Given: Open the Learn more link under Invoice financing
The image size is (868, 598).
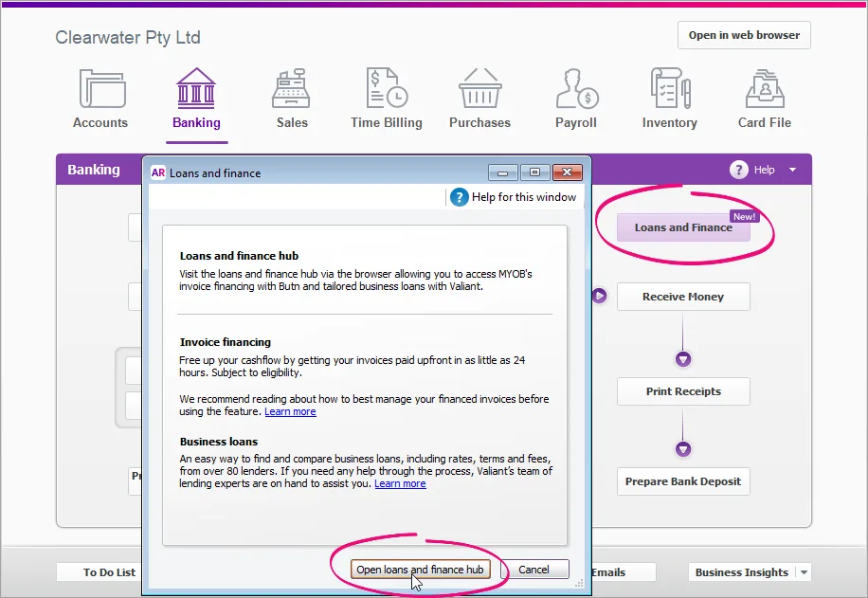Looking at the screenshot, I should (290, 411).
